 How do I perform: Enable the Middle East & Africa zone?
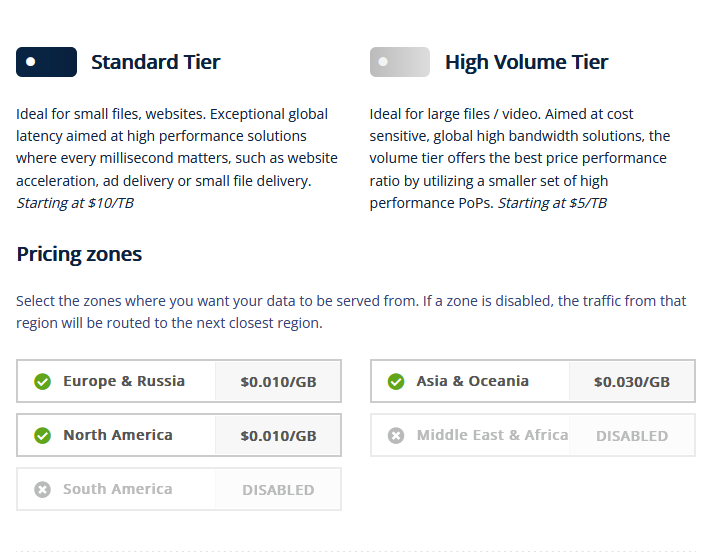(492, 435)
